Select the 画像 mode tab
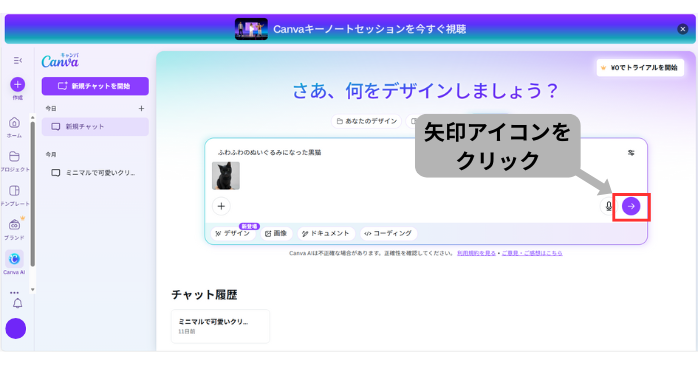Viewport: 698px width, 365px height. pos(276,233)
